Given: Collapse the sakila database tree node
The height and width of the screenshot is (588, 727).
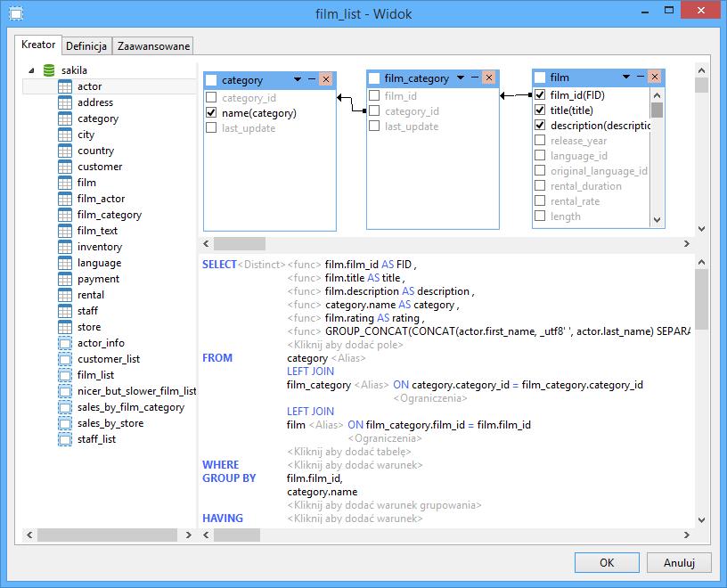Looking at the screenshot, I should (31, 70).
